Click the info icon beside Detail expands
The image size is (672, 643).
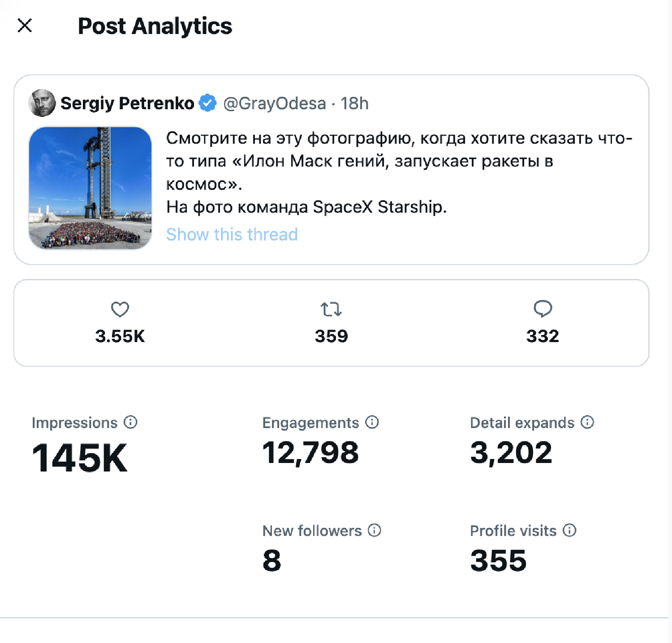click(587, 422)
